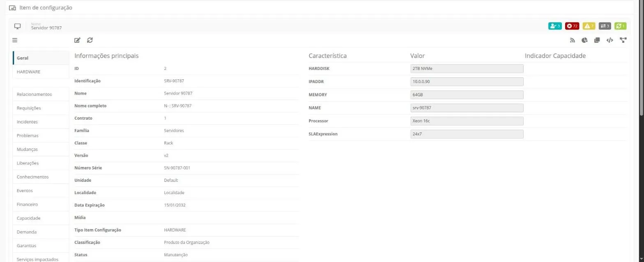Open Garantias in the sidebar
The image size is (644, 262).
click(x=41, y=246)
